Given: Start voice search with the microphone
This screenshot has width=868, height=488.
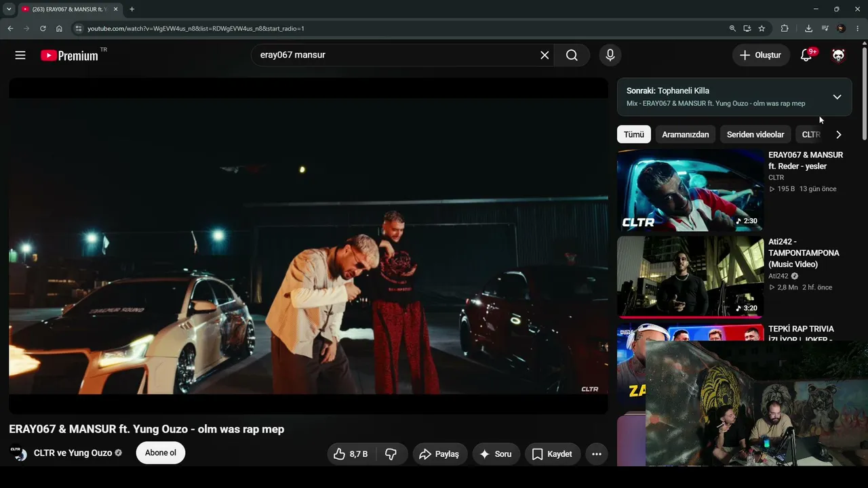Looking at the screenshot, I should point(610,55).
